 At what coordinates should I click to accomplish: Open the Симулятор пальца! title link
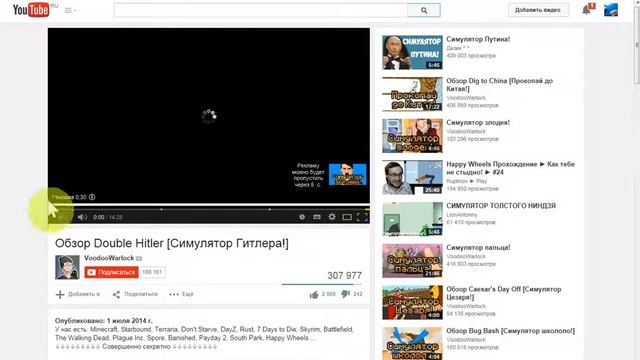(478, 247)
